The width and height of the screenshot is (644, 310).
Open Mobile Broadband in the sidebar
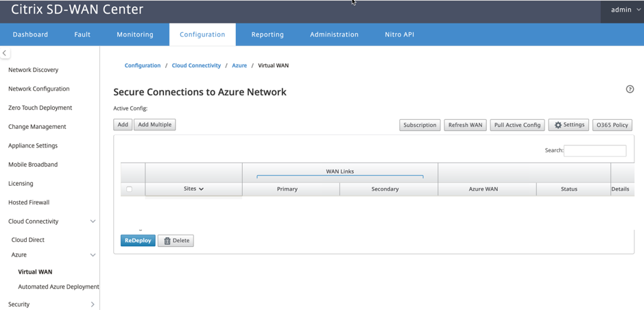[x=33, y=164]
